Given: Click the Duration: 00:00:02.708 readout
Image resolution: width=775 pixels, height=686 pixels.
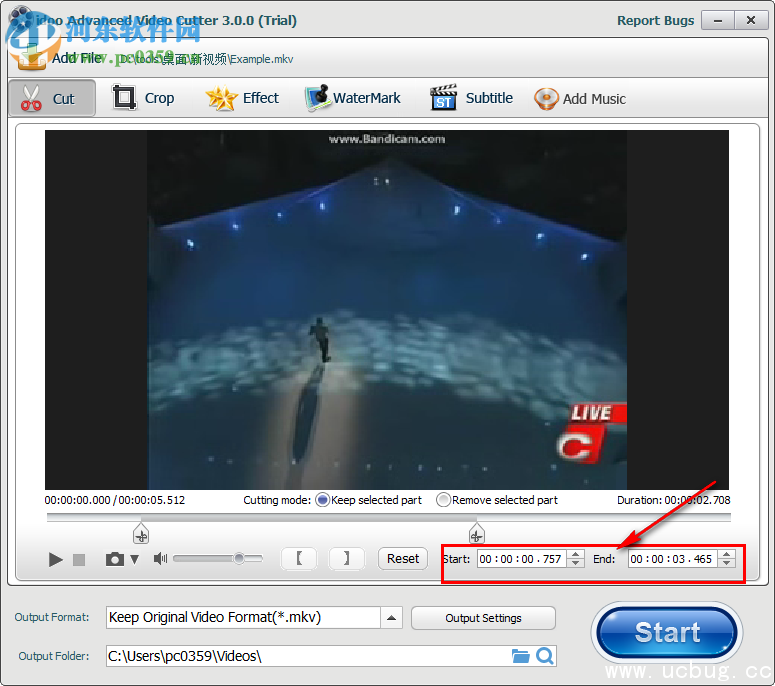Looking at the screenshot, I should pos(673,500).
